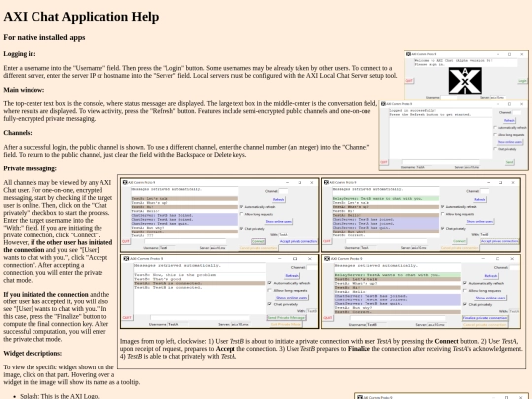Click app icon of window with Send Private Message
Viewport: 532px width, 399px height.
pos(126,258)
